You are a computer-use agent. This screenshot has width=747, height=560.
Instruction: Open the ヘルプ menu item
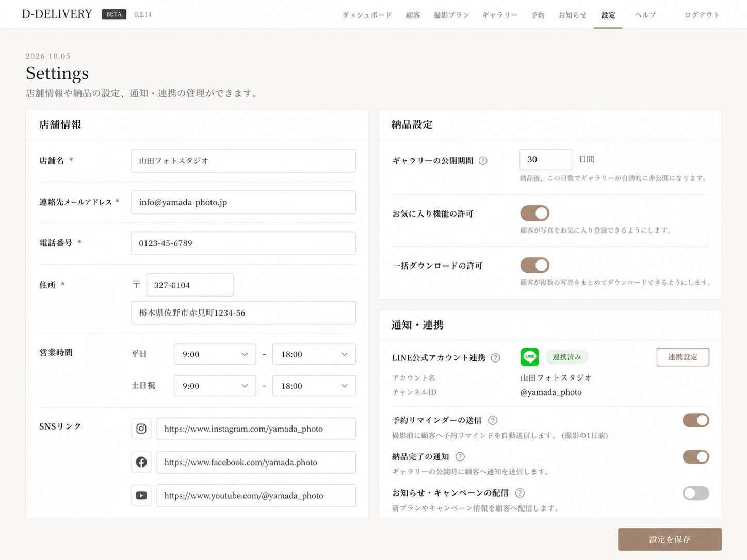645,15
